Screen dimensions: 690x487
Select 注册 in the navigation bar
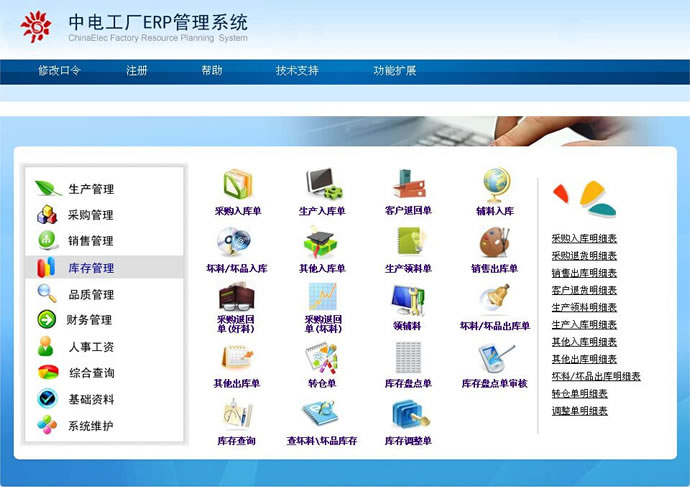[x=136, y=70]
